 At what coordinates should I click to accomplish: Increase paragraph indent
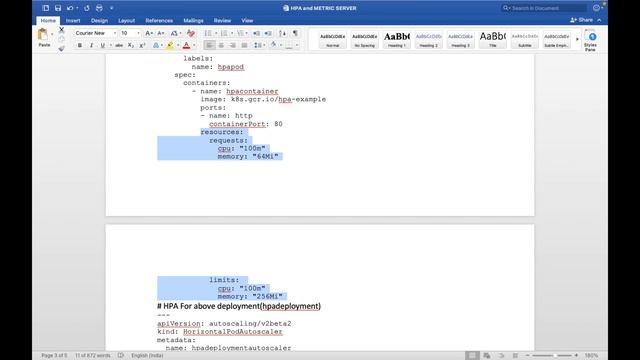coord(268,33)
